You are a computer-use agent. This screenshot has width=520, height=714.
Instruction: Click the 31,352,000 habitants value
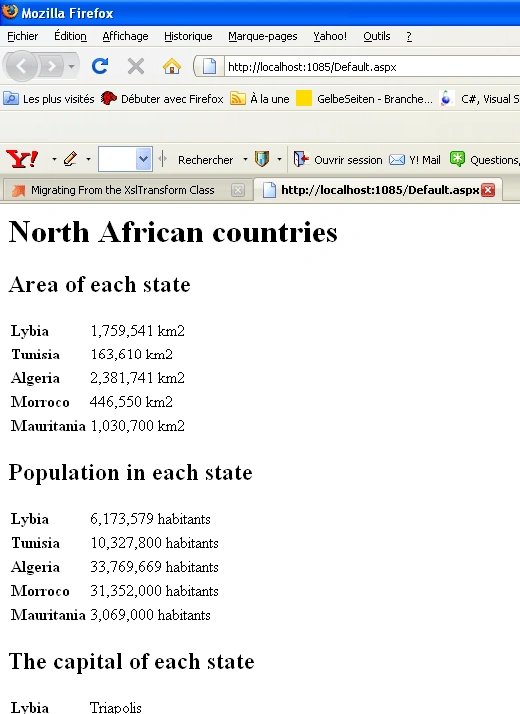[x=154, y=591]
